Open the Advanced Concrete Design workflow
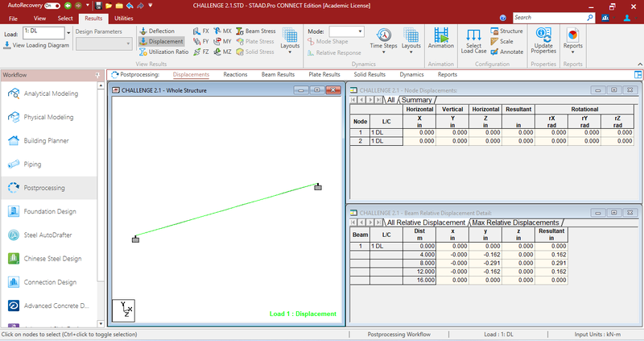644x341 pixels. 48,306
